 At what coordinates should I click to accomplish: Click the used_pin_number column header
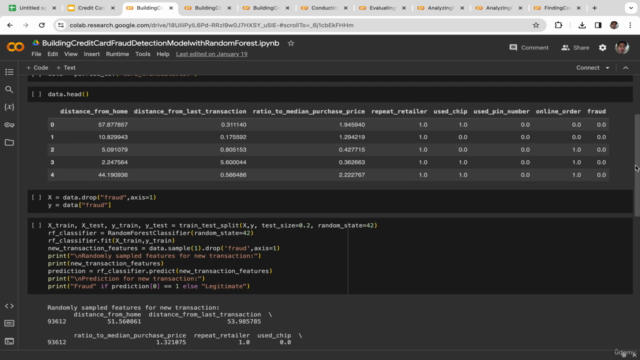click(501, 111)
